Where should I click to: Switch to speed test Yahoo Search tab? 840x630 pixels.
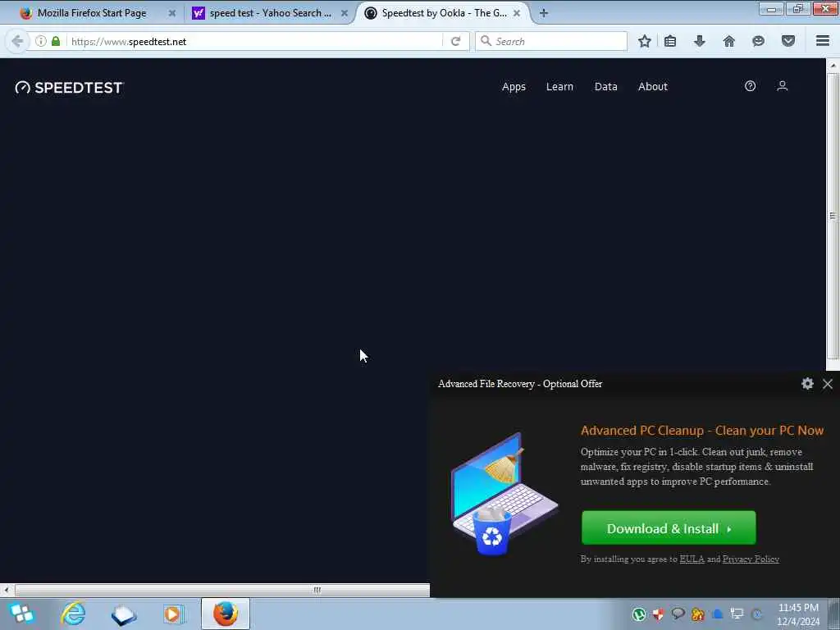(270, 13)
